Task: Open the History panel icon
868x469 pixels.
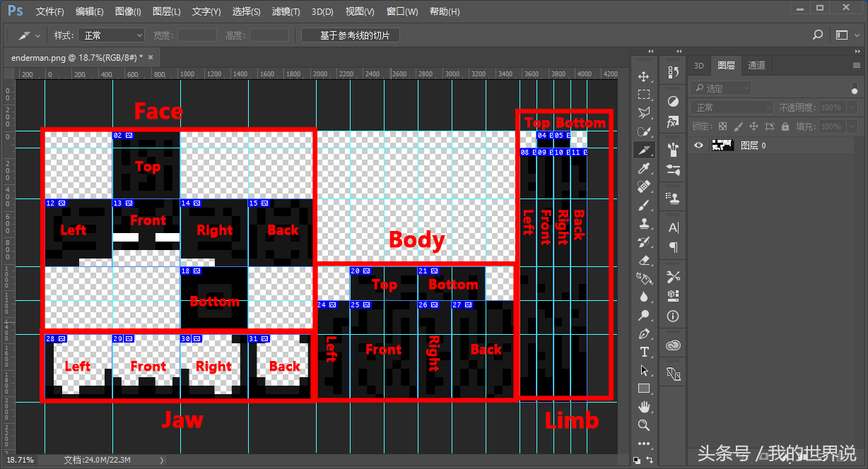Action: point(673,72)
